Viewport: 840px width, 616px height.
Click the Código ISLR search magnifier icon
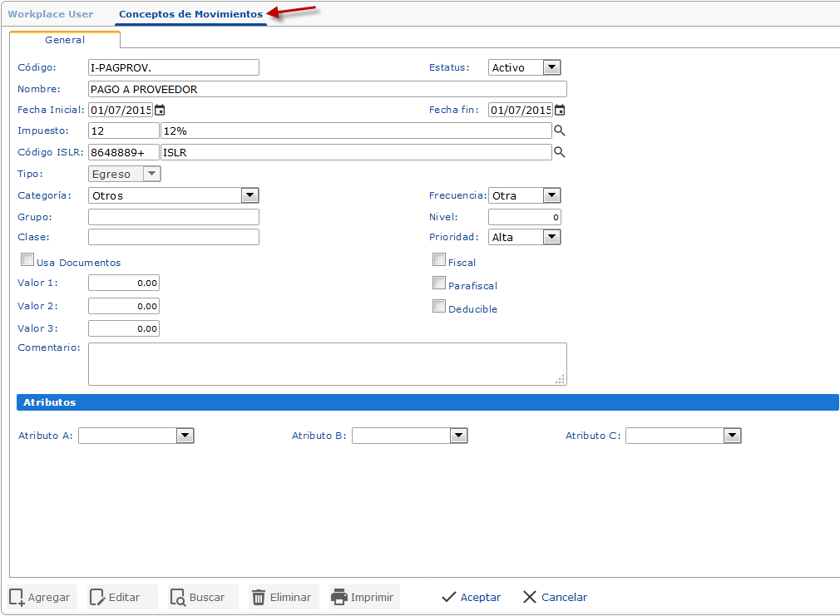point(560,152)
